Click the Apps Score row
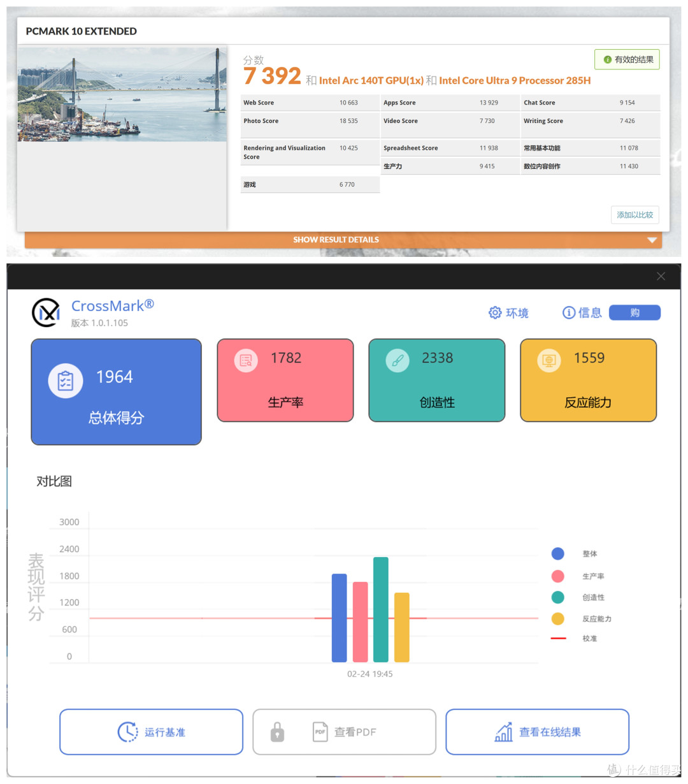 (450, 103)
